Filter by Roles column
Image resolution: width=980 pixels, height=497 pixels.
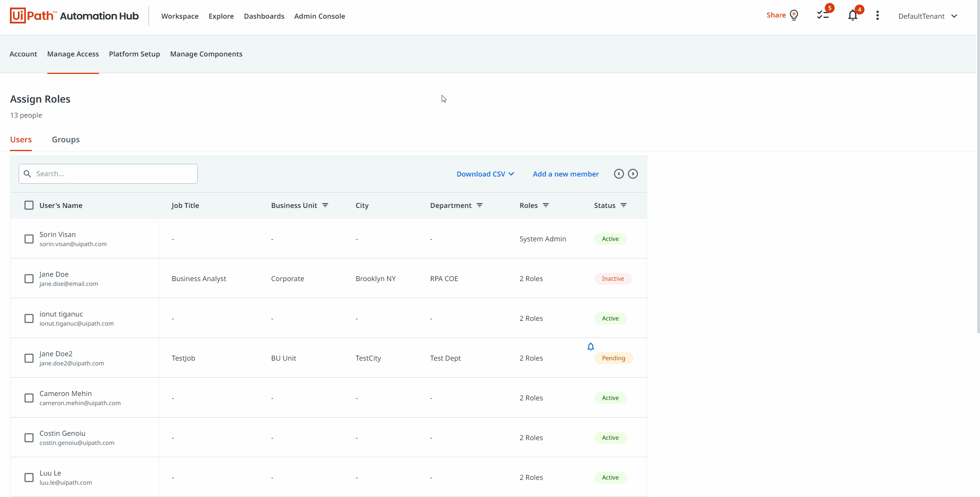[x=546, y=205]
